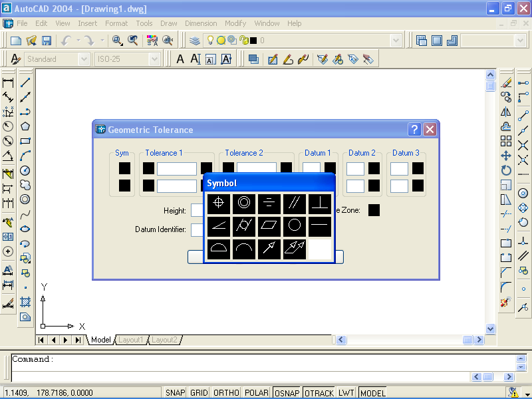The width and height of the screenshot is (532, 399).
Task: Open the Standard text style dropdown
Action: [84, 59]
